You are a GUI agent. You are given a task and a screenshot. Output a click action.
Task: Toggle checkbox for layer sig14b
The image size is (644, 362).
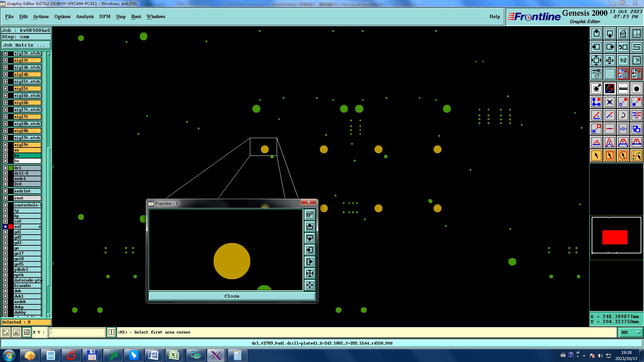point(5,74)
